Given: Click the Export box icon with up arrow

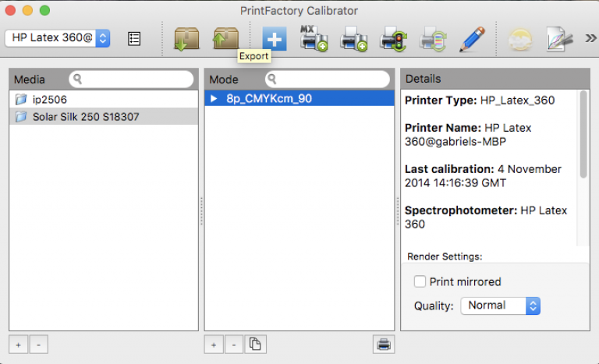Looking at the screenshot, I should (225, 38).
